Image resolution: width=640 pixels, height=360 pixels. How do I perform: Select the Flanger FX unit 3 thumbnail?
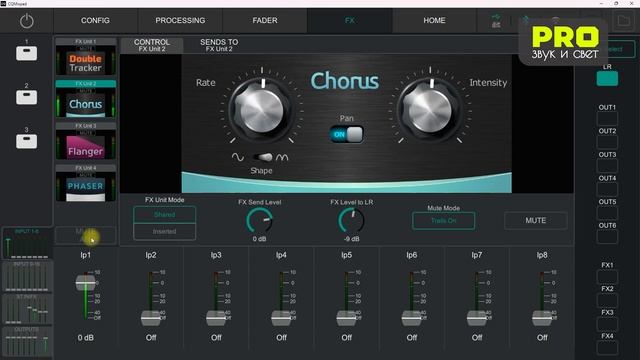point(86,141)
